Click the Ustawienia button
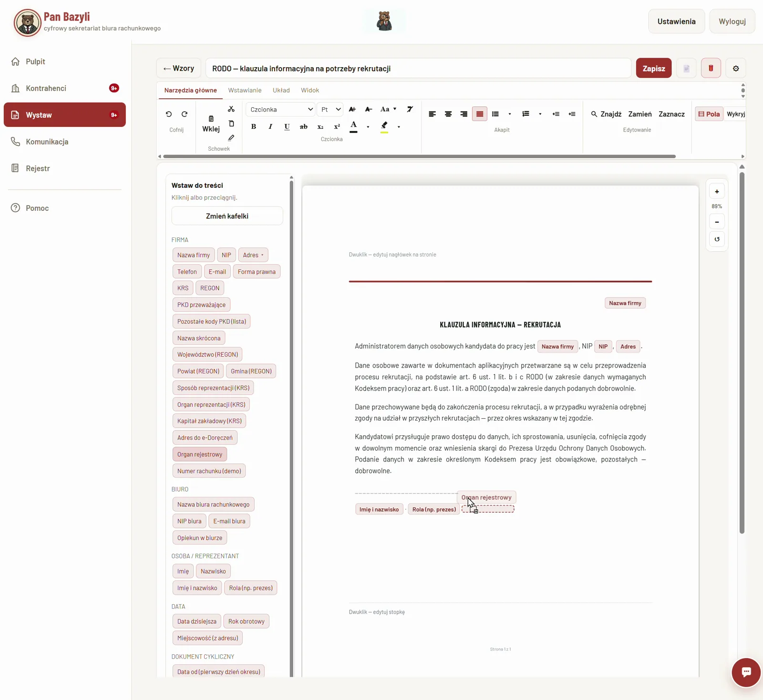 point(676,21)
